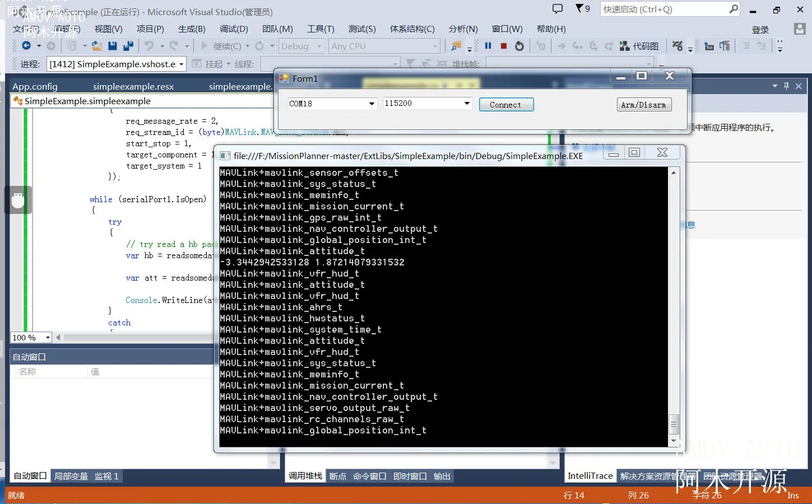Pause debugging with the Break All icon
This screenshot has width=812, height=504.
(488, 46)
